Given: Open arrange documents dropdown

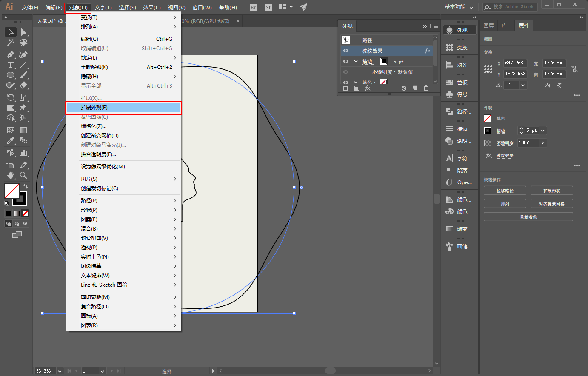Looking at the screenshot, I should [285, 7].
